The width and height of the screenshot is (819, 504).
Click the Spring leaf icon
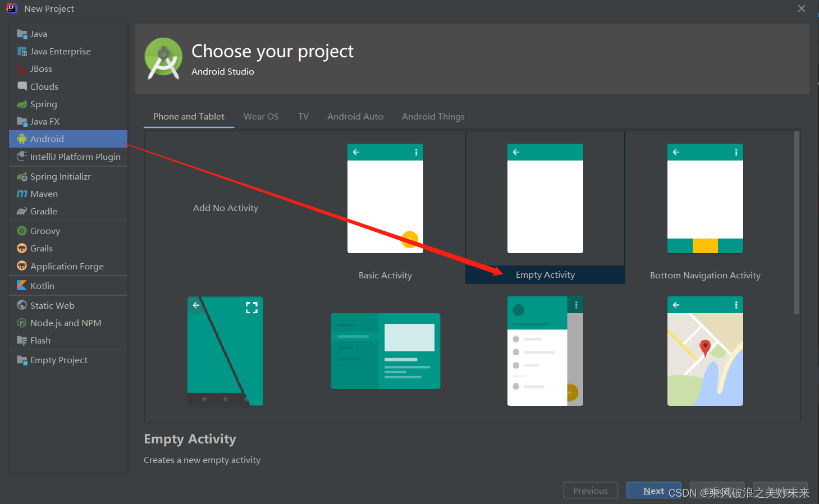pos(22,104)
